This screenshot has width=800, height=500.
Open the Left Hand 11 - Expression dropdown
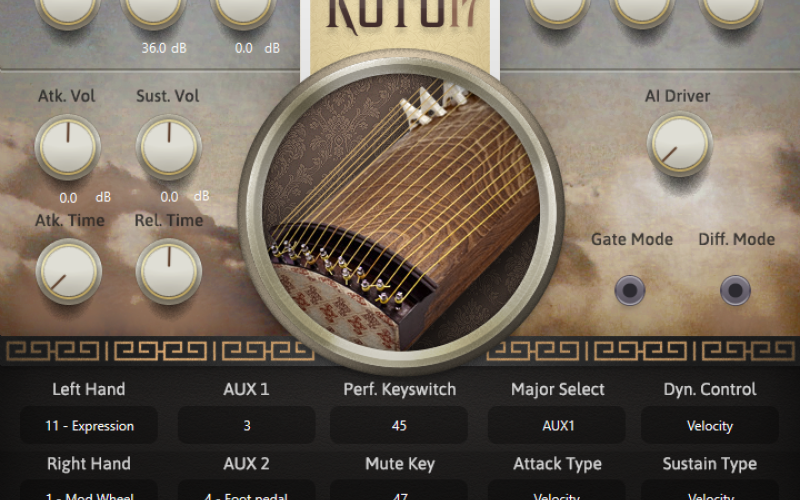(89, 425)
